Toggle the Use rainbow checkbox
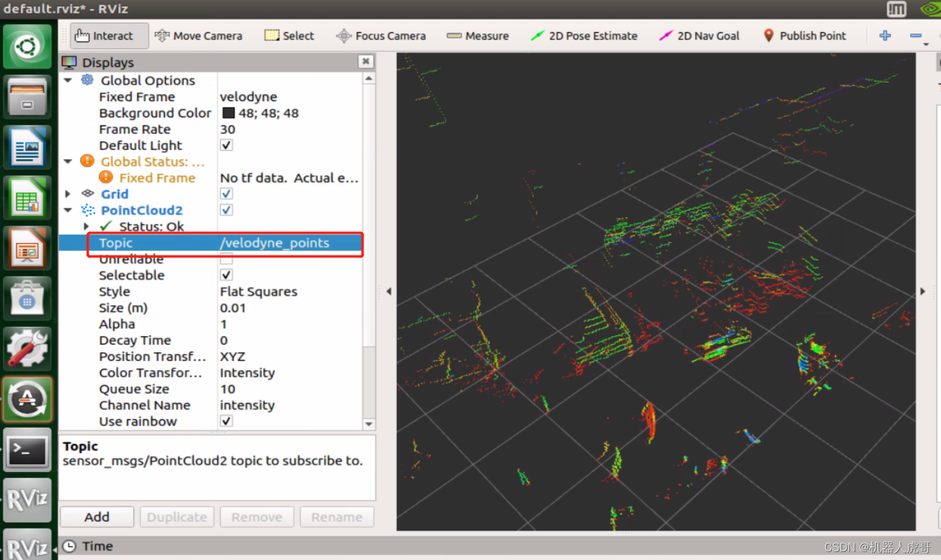Image resolution: width=941 pixels, height=560 pixels. [x=226, y=421]
